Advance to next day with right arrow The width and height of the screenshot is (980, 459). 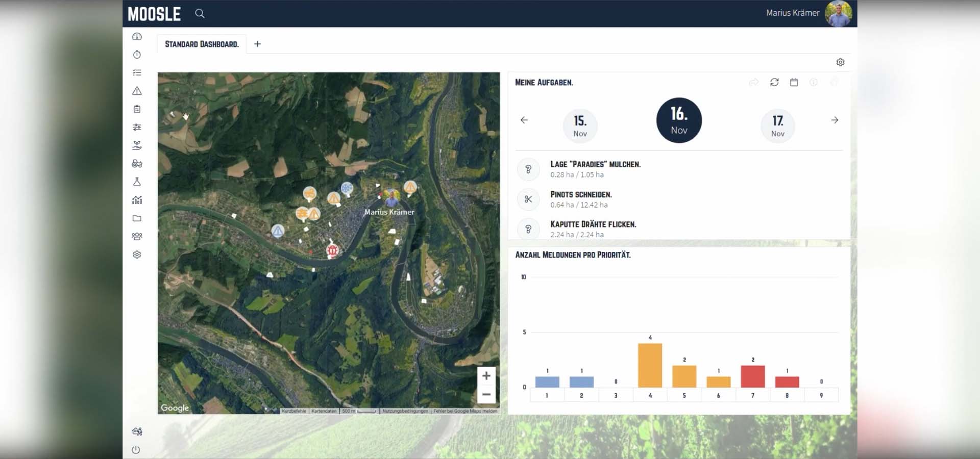click(835, 120)
